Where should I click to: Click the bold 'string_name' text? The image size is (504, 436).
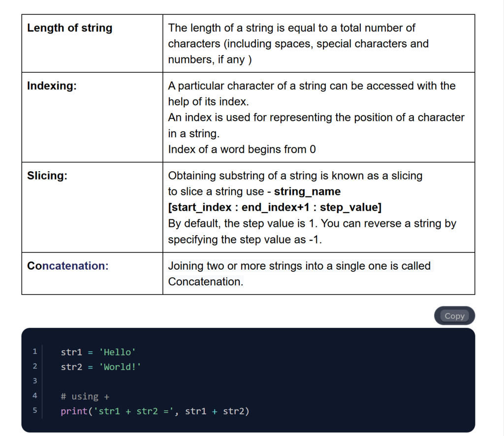[x=307, y=191]
